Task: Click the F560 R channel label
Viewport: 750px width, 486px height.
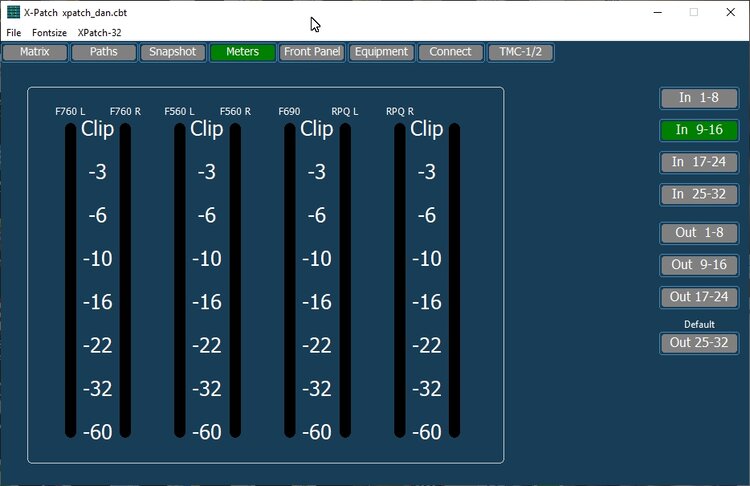Action: 235,111
